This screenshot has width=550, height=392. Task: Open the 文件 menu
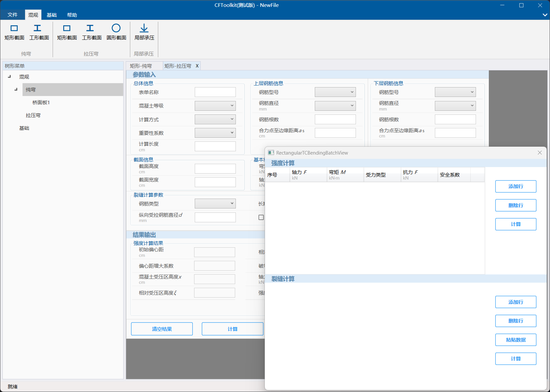coord(12,14)
